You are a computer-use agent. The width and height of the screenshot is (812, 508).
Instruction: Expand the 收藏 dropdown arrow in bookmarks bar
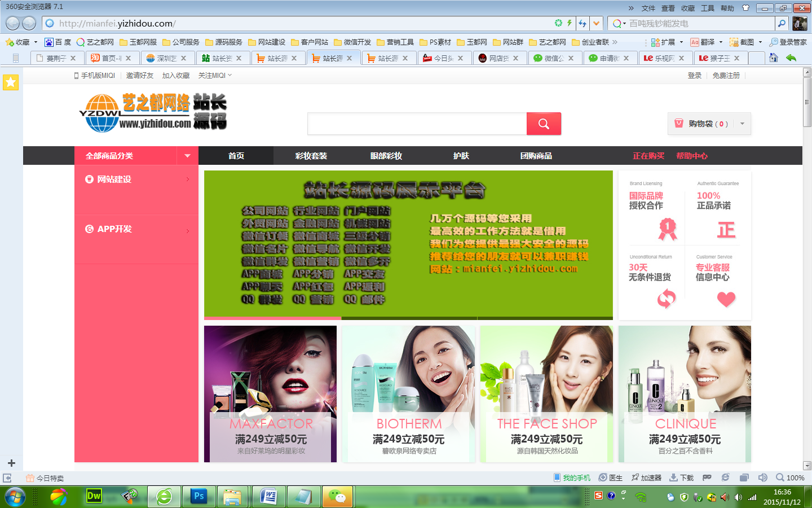(x=36, y=42)
